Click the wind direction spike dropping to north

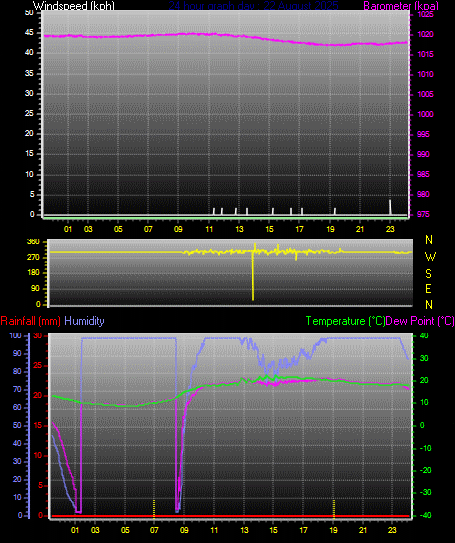pos(253,277)
